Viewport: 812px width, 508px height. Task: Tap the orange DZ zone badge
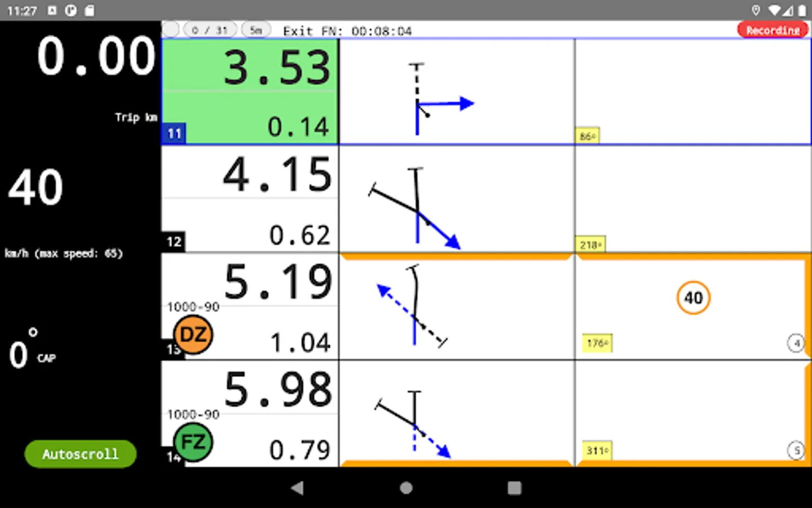pyautogui.click(x=193, y=335)
